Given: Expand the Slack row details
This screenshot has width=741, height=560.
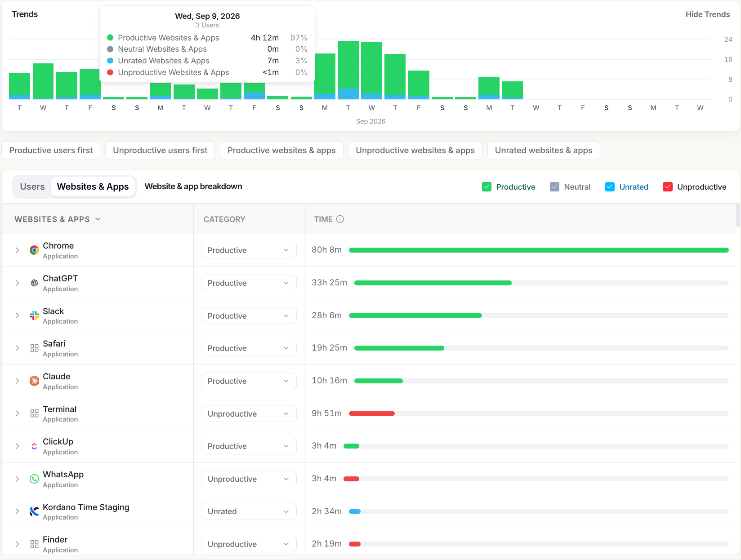Looking at the screenshot, I should click(x=17, y=316).
